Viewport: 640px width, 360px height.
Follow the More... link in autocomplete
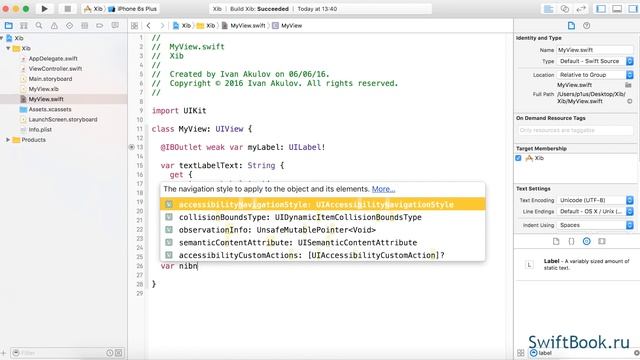pos(383,189)
